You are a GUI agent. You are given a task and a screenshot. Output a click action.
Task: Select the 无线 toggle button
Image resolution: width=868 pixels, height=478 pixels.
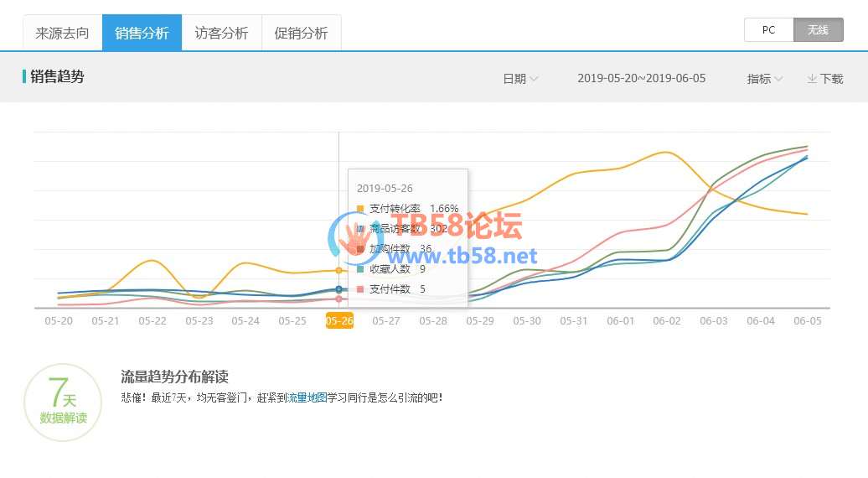(x=818, y=30)
